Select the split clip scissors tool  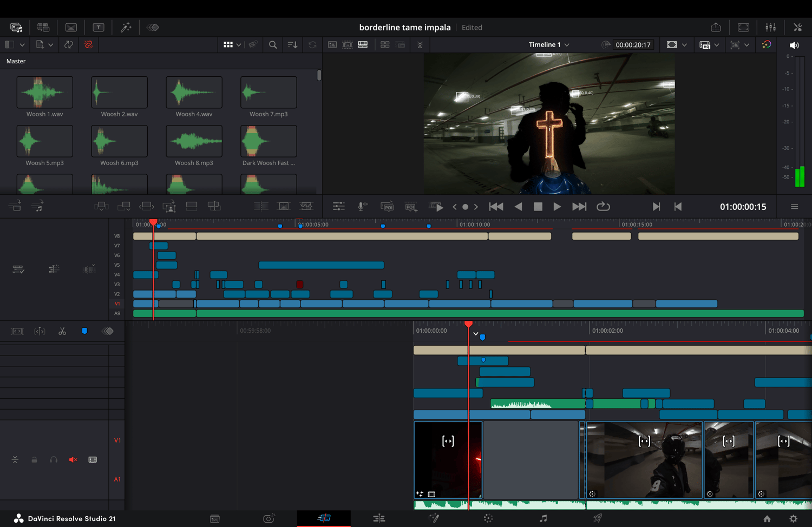pos(62,331)
